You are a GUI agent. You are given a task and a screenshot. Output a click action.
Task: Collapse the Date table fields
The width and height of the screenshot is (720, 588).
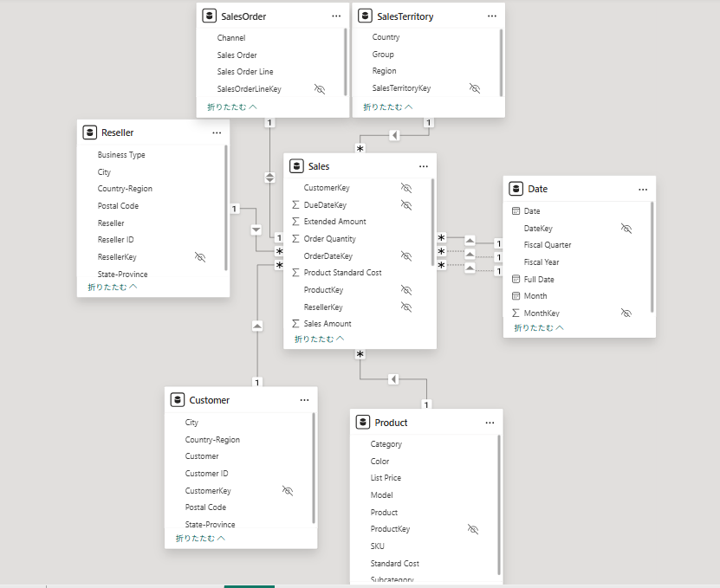pyautogui.click(x=539, y=327)
